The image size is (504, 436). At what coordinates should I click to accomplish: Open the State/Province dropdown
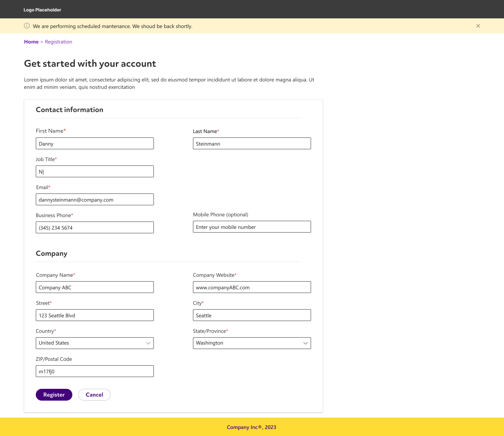coord(252,343)
